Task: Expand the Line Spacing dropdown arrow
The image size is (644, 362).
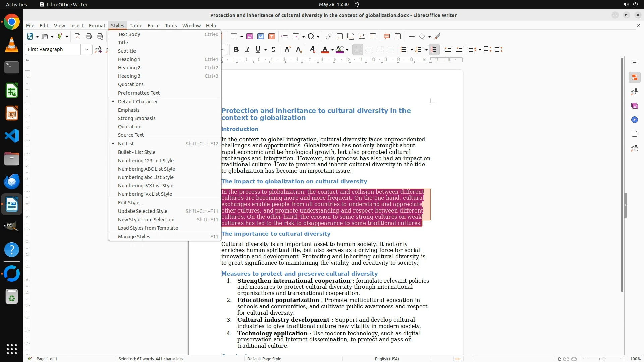Action: click(480, 50)
